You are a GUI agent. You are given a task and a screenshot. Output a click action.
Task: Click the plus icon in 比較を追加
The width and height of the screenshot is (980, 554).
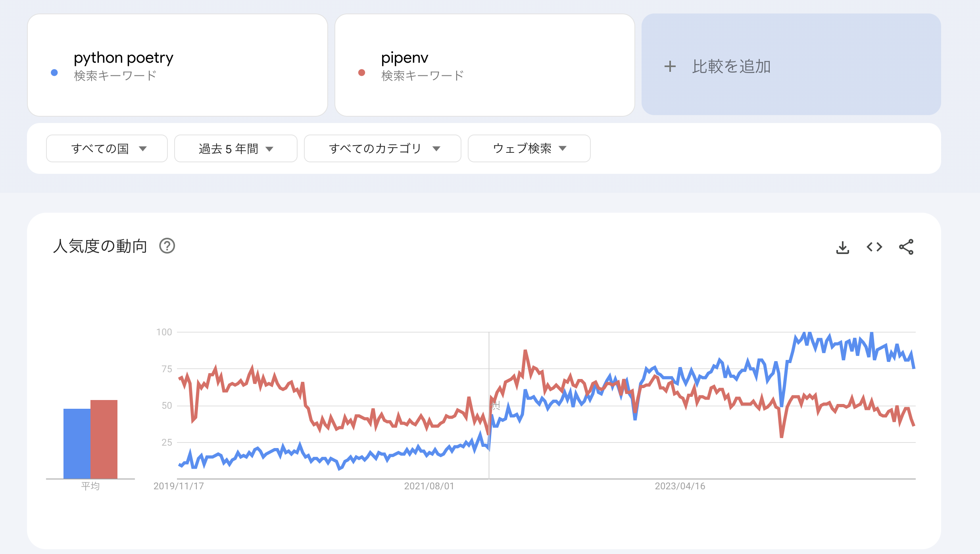click(670, 67)
